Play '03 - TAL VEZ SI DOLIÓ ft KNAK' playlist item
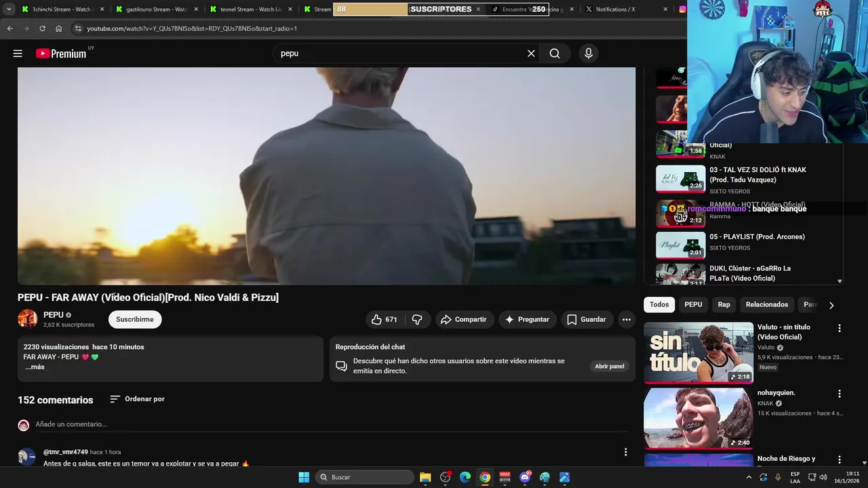This screenshot has width=868, height=488. (749, 180)
